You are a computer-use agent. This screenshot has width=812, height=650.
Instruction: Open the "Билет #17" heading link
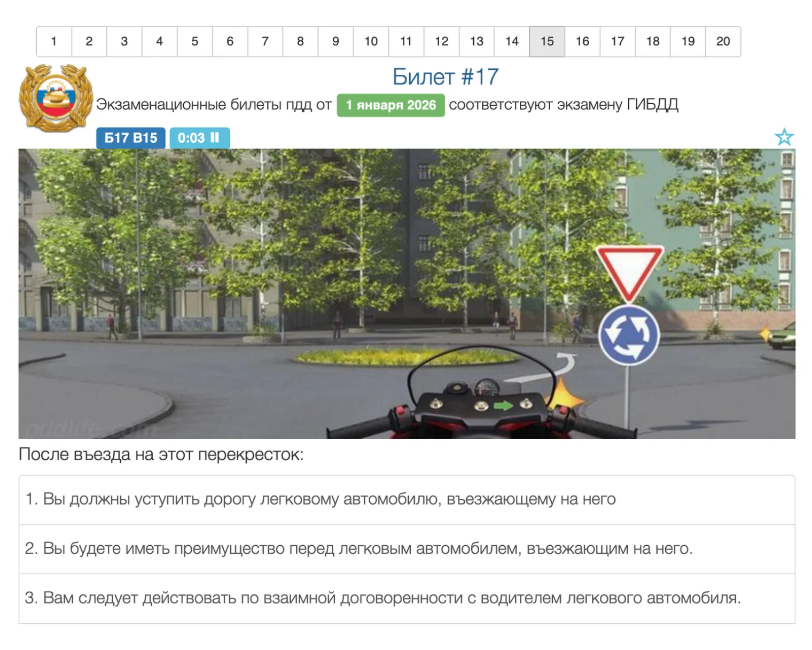click(x=445, y=76)
